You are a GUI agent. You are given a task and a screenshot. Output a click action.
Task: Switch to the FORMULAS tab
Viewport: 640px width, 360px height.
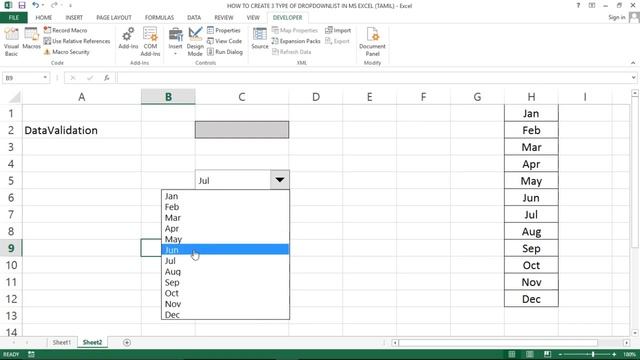159,18
